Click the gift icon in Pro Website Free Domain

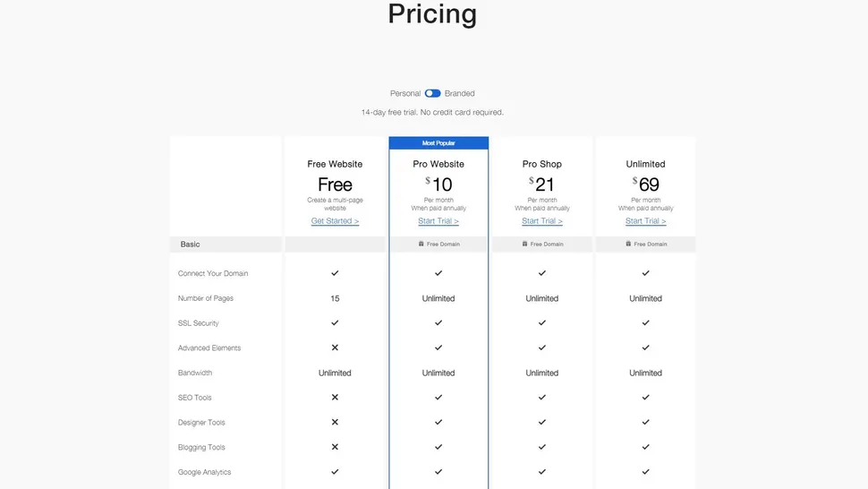click(x=421, y=244)
